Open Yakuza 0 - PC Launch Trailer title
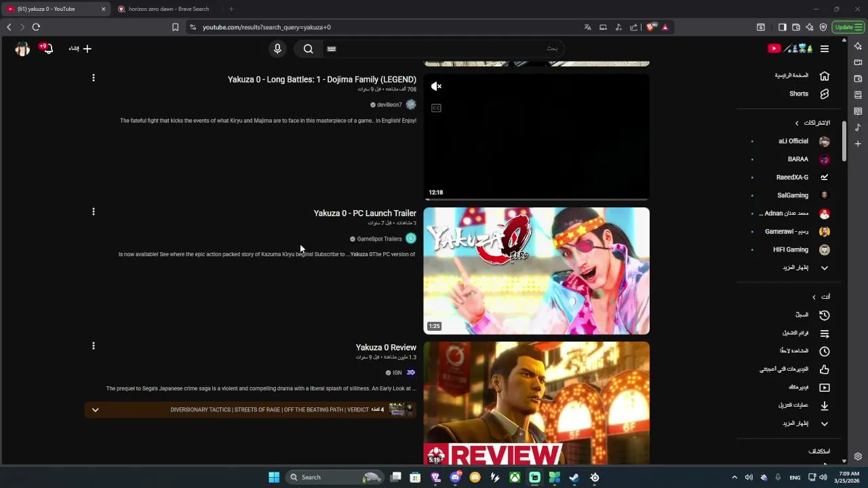868x488 pixels. [365, 213]
